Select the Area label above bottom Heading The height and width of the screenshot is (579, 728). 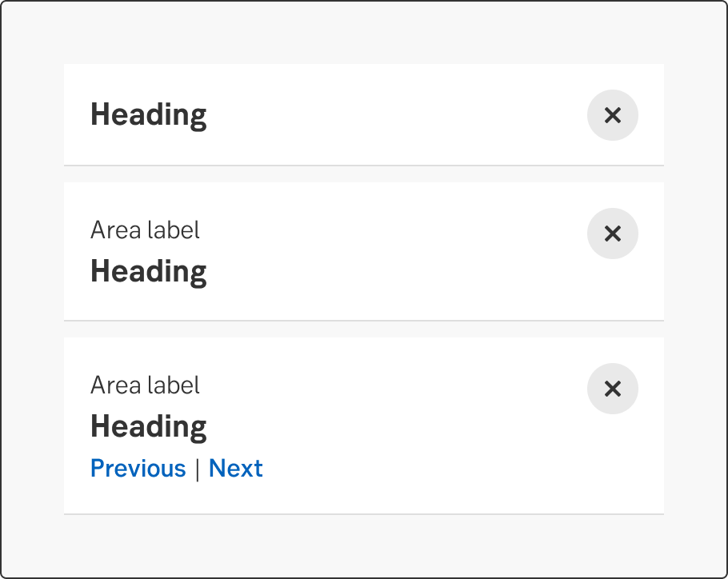(x=146, y=385)
